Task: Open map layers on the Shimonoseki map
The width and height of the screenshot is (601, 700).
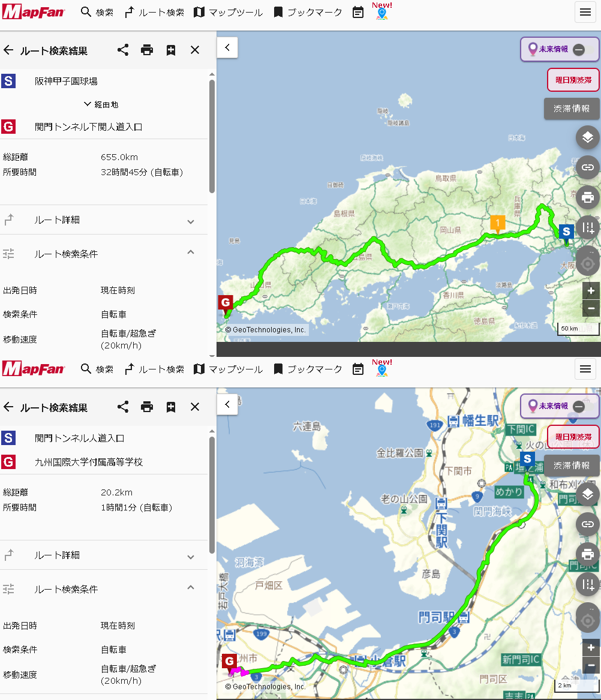Action: (x=588, y=494)
